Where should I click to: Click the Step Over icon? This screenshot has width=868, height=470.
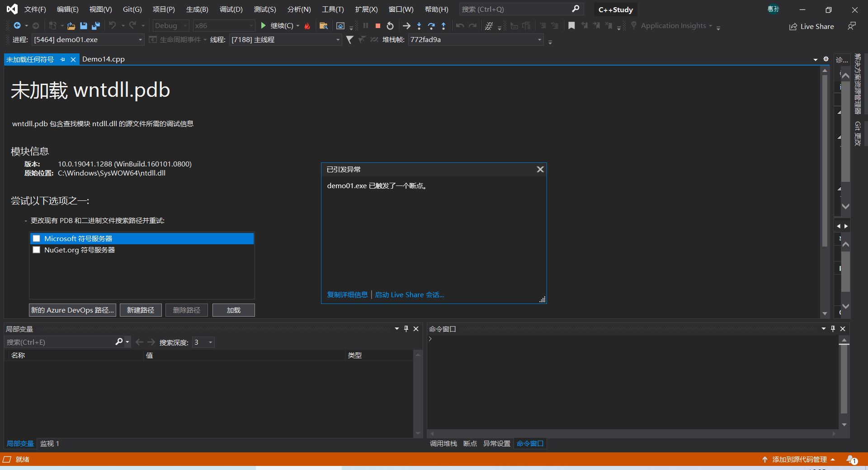tap(431, 26)
